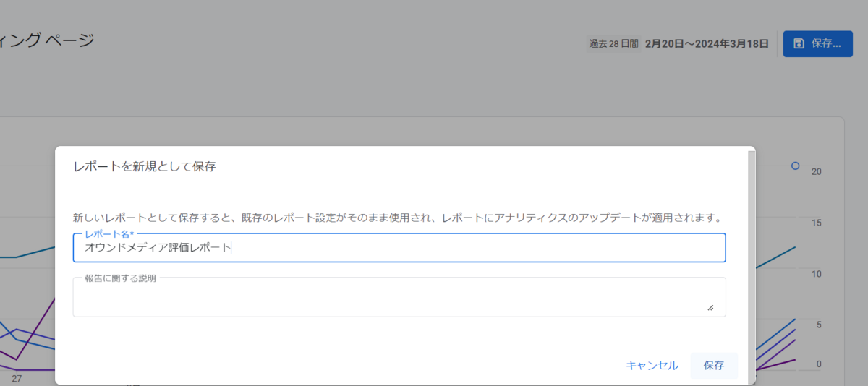Click the dialog's vertical scrollbar

(752, 267)
